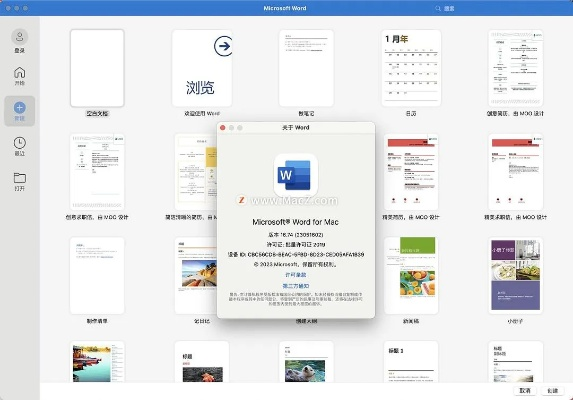Select the journal template with beach photo
The width and height of the screenshot is (573, 400).
pos(196,275)
